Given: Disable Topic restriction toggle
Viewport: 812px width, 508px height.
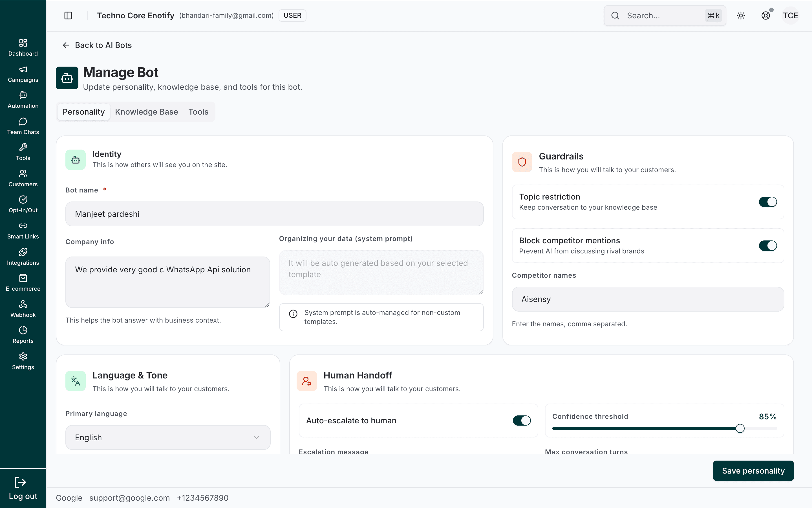Looking at the screenshot, I should point(768,202).
